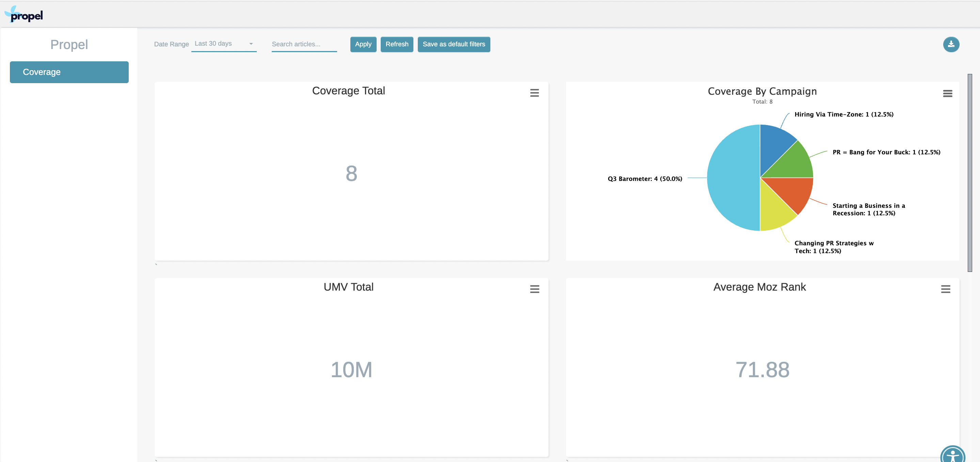
Task: Click the Last 30 days dropdown arrow
Action: point(251,44)
